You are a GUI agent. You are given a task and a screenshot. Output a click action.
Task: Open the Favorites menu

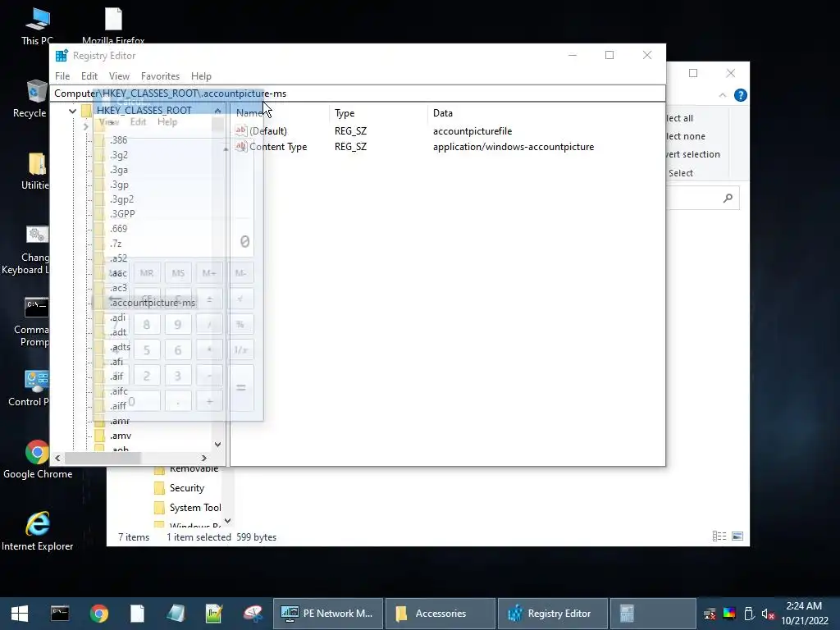click(x=160, y=76)
